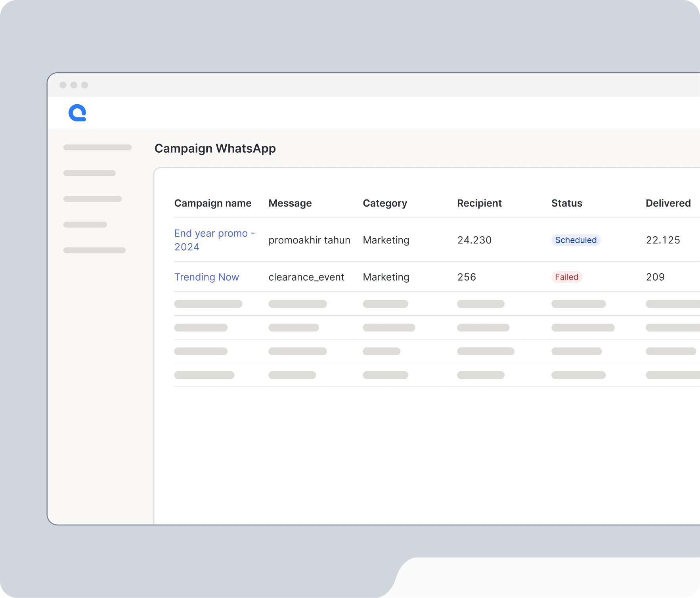Click the Campaign name column header

tap(213, 203)
